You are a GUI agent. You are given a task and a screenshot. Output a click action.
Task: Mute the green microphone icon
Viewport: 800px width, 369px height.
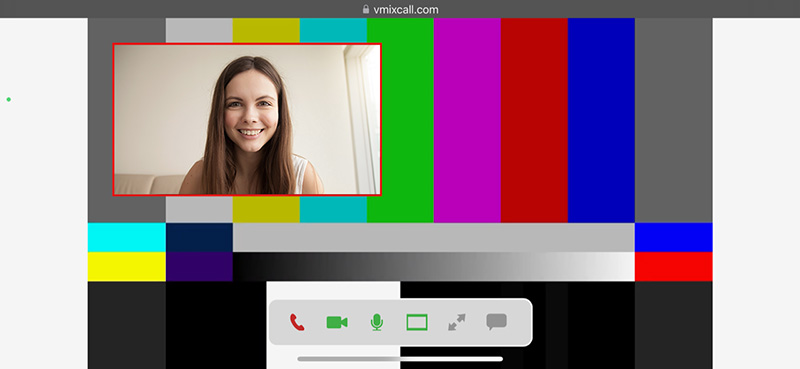377,322
